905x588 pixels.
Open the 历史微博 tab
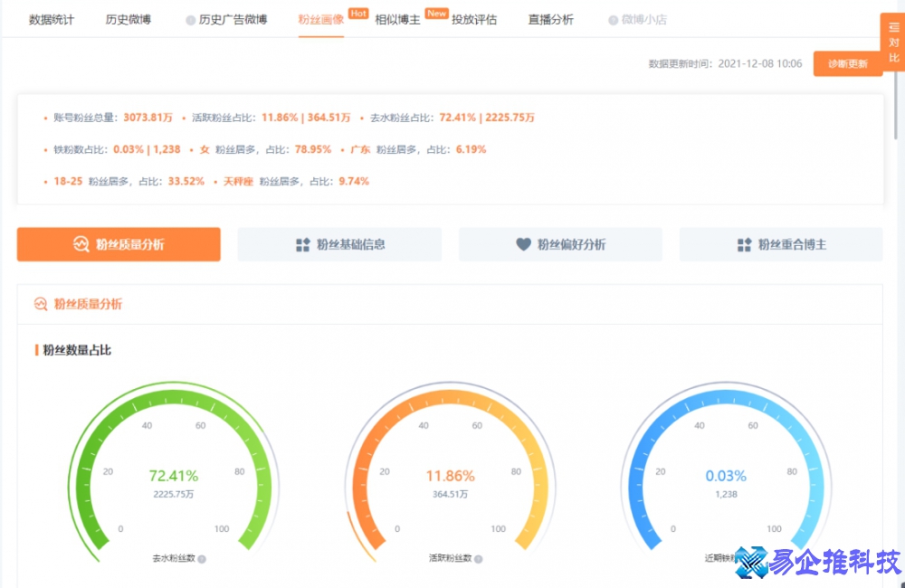(x=129, y=20)
